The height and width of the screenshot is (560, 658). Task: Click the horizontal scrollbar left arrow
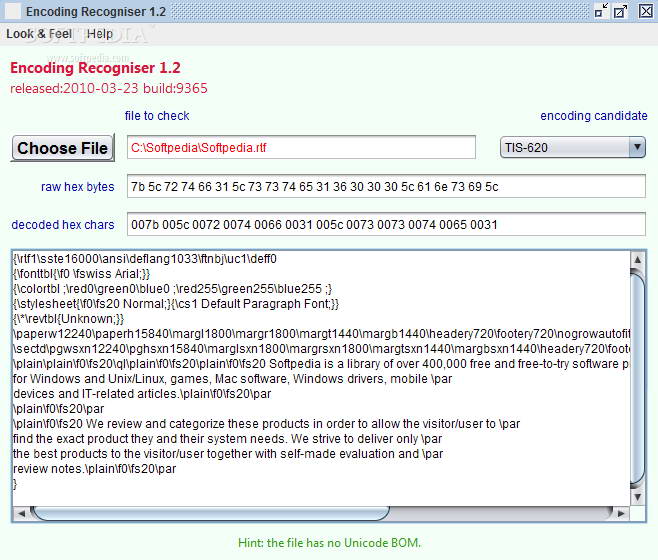pos(21,513)
